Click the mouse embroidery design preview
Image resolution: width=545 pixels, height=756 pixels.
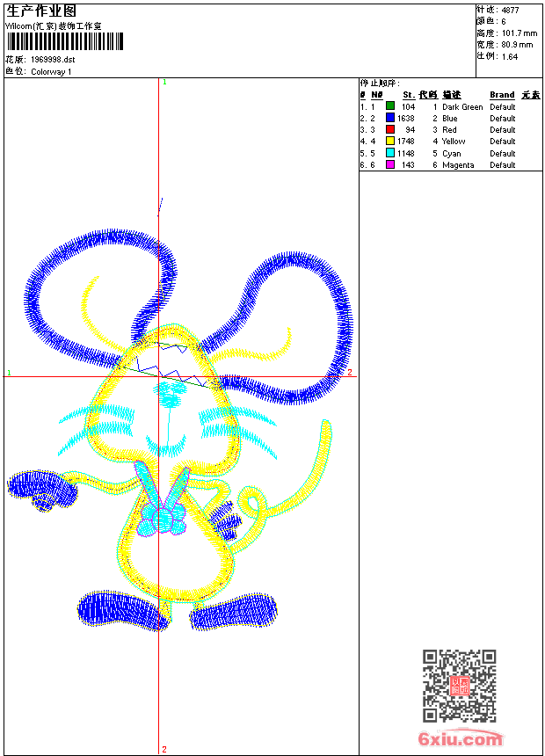coord(180,415)
